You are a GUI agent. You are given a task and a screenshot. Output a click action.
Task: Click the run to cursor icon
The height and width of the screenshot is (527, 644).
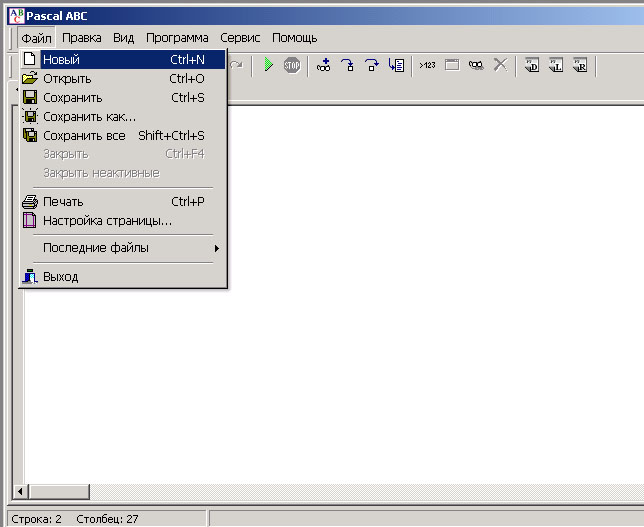coord(396,65)
